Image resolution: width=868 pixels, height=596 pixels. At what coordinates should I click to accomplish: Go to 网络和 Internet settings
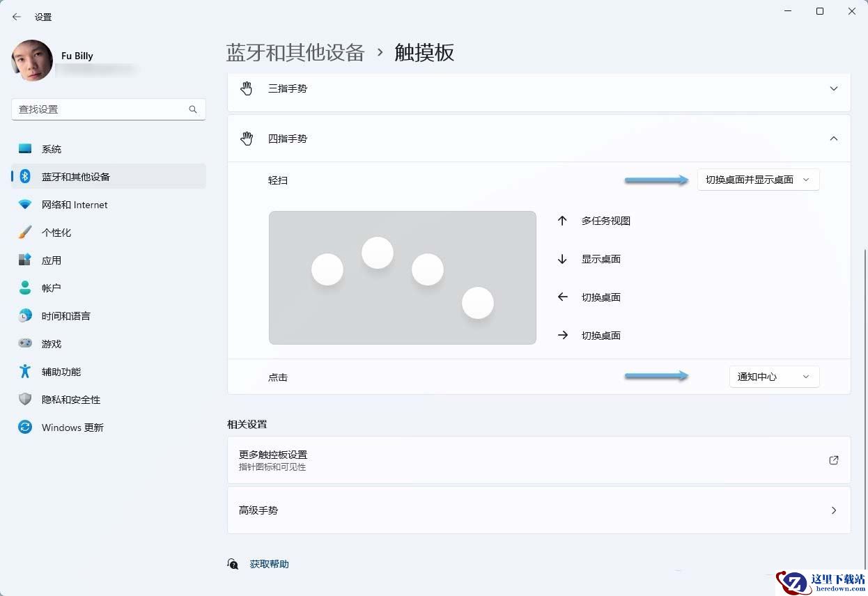(x=109, y=205)
